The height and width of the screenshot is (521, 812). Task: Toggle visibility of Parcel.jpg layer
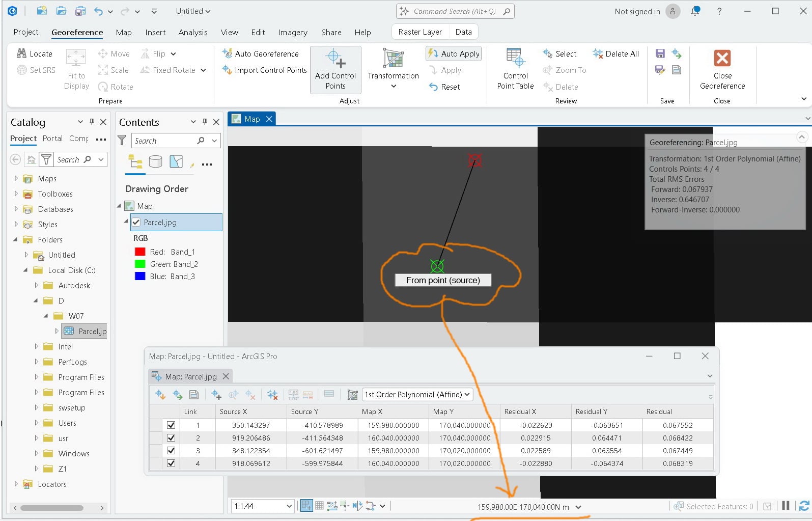pyautogui.click(x=136, y=222)
